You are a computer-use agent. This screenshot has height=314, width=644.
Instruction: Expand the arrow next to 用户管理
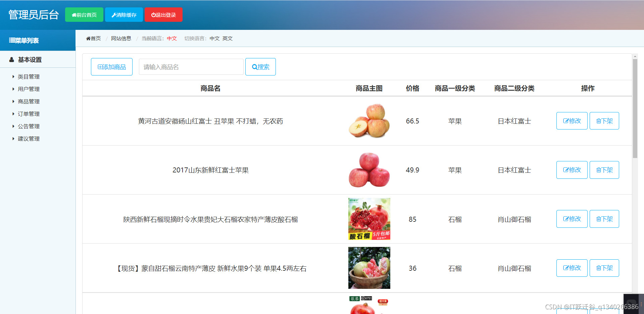13,89
